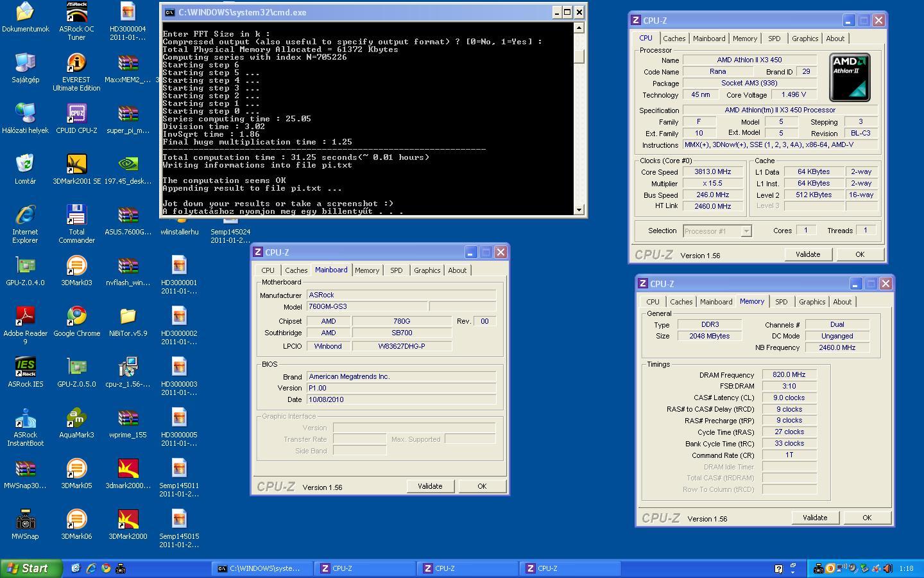
Task: Open AquaMark3 desktop icon
Action: click(76, 423)
